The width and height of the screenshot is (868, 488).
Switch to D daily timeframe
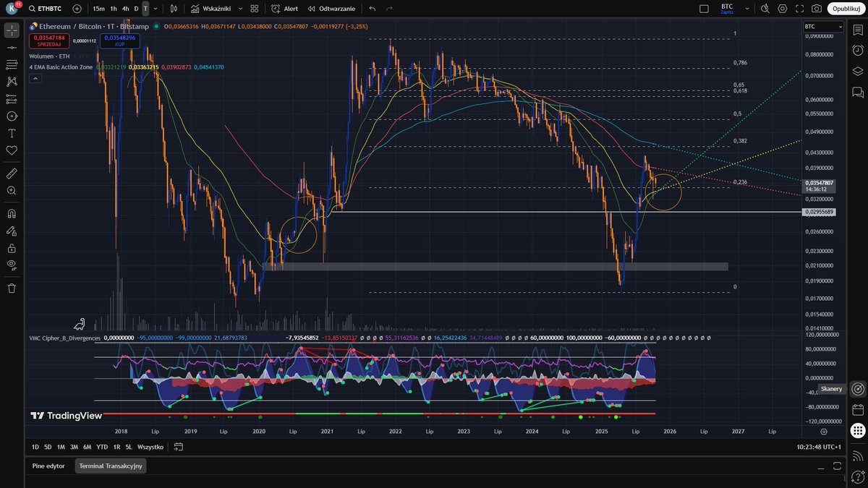136,9
